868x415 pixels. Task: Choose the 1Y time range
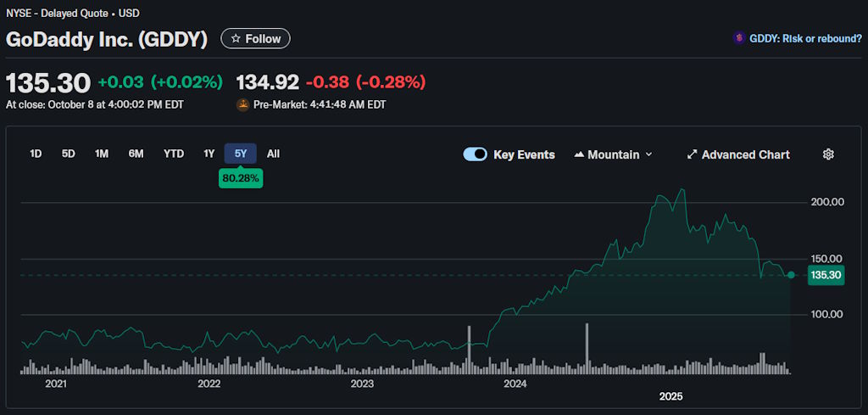[x=209, y=154]
